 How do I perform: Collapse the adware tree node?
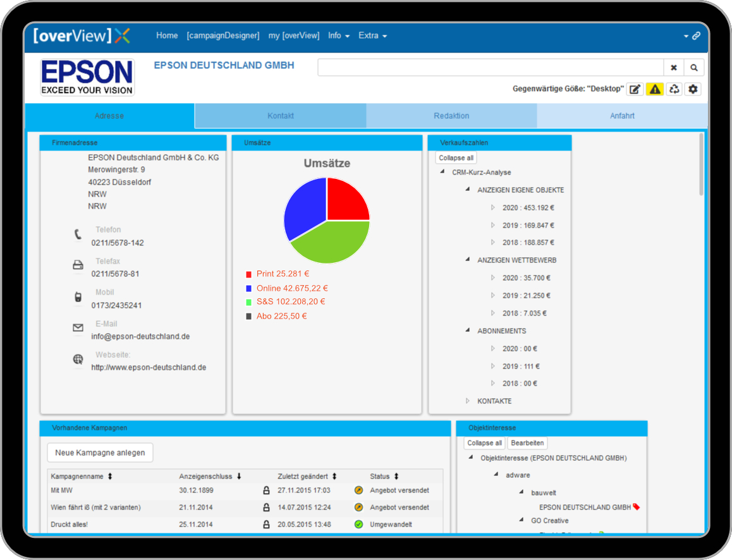point(496,475)
